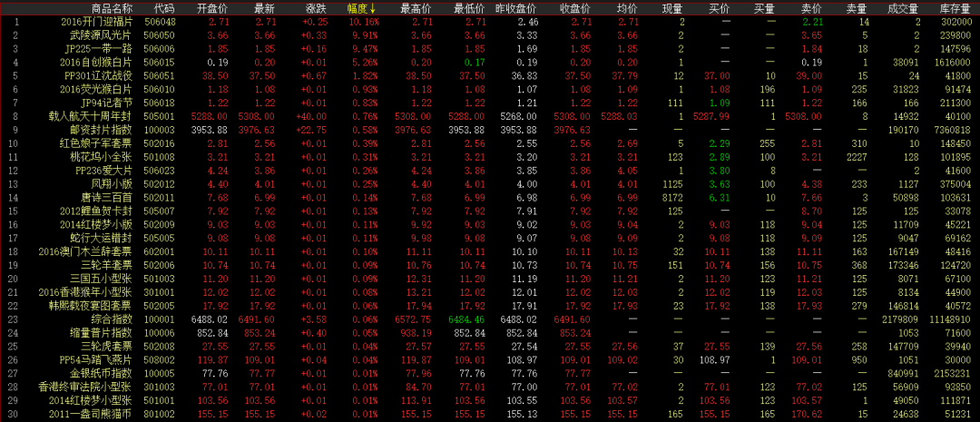The height and width of the screenshot is (422, 980).
Task: Click the 卖价 column header
Action: (811, 8)
